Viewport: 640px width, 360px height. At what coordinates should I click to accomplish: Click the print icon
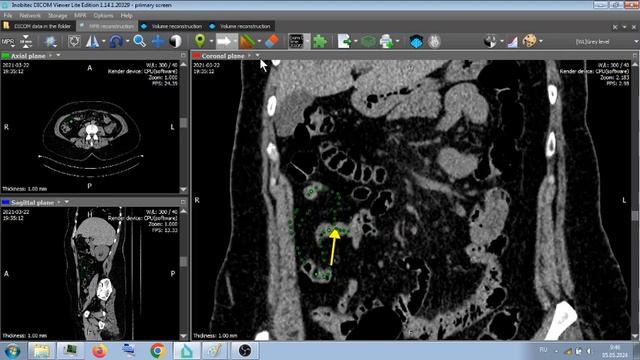tap(386, 42)
